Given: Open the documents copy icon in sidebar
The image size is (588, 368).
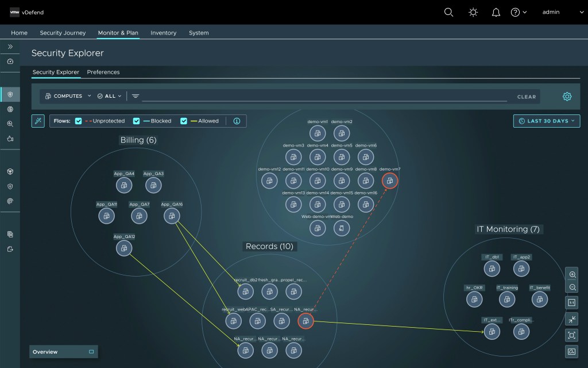Looking at the screenshot, I should 10,235.
